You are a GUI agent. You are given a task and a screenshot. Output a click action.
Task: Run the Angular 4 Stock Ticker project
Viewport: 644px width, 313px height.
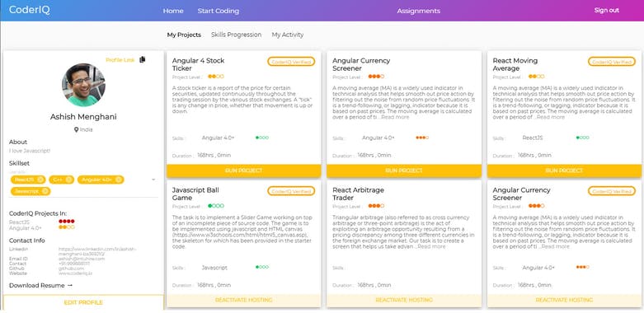tap(244, 171)
